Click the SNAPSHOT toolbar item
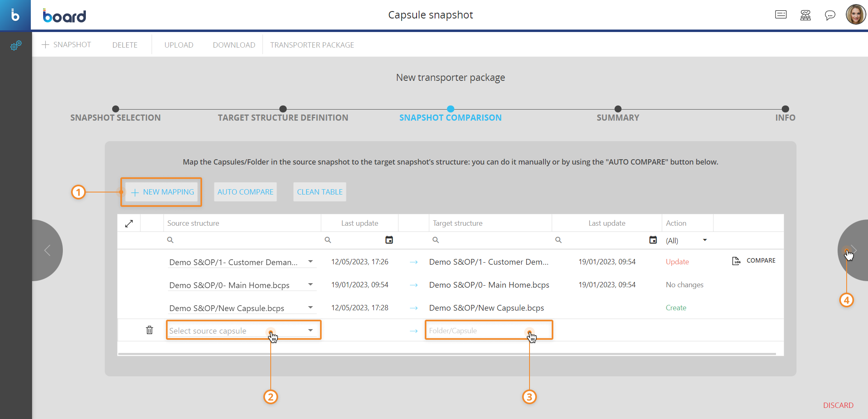Screen dimensions: 868x419 click(x=67, y=45)
